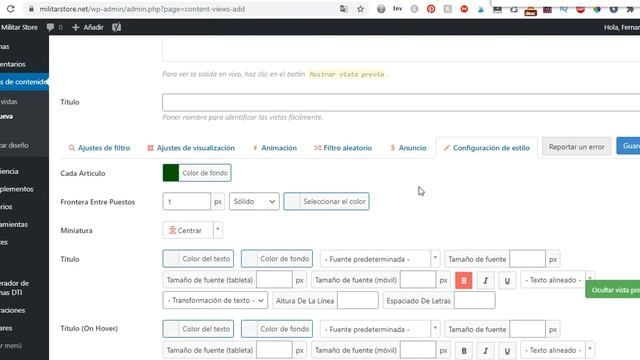
Task: Open the Sólido border style dropdown
Action: click(254, 201)
